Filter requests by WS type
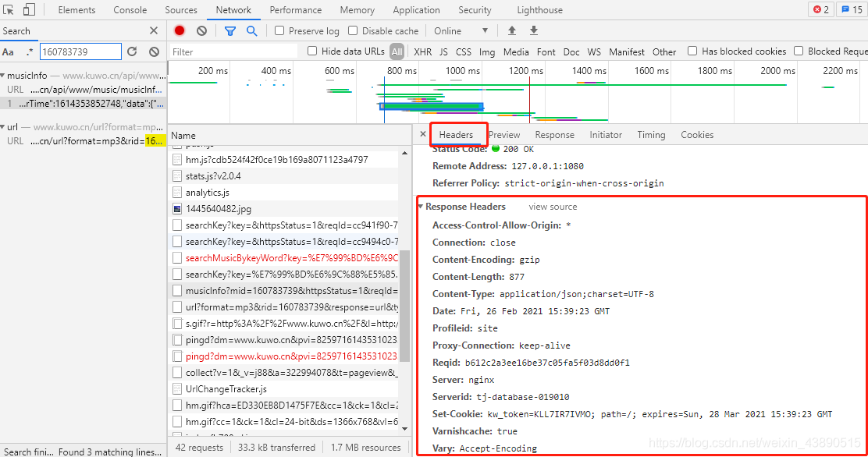 (594, 51)
